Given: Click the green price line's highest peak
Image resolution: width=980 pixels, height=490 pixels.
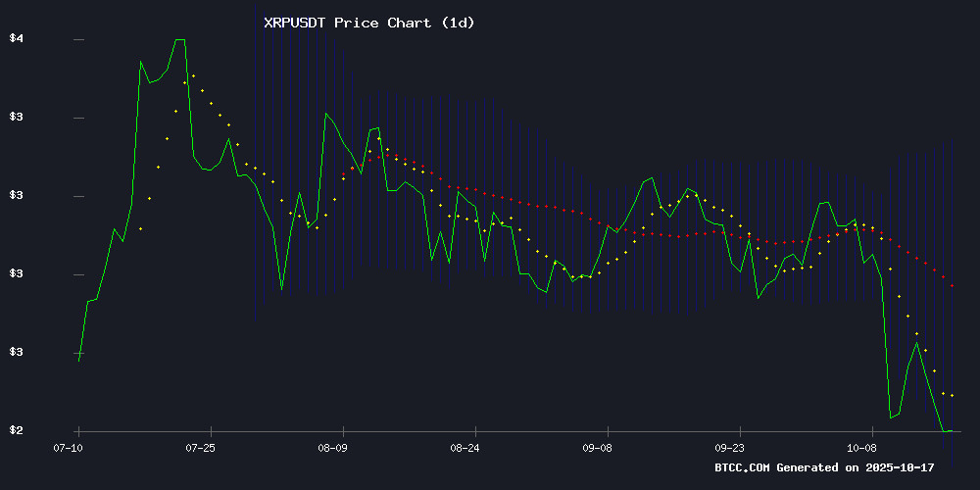Looking at the screenshot, I should click(x=179, y=40).
